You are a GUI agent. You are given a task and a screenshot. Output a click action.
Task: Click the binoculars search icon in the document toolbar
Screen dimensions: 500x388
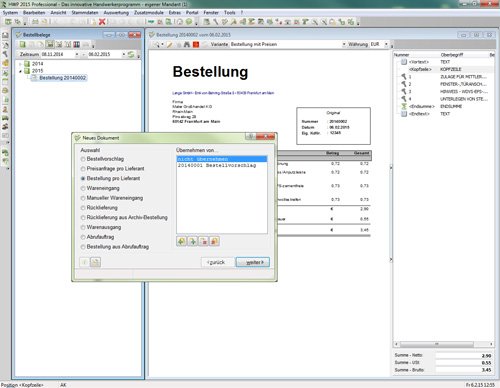(187, 44)
